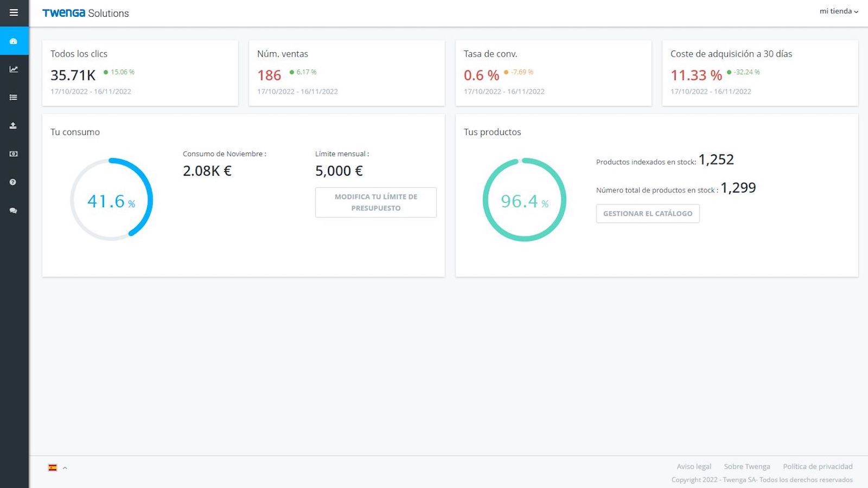Click the Todos los clics card title

tap(79, 54)
